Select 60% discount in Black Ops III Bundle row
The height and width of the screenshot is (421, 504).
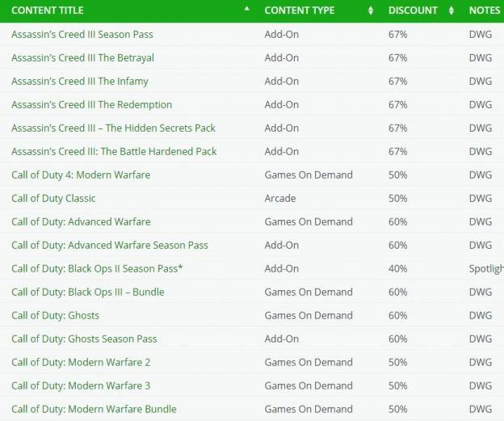click(397, 292)
